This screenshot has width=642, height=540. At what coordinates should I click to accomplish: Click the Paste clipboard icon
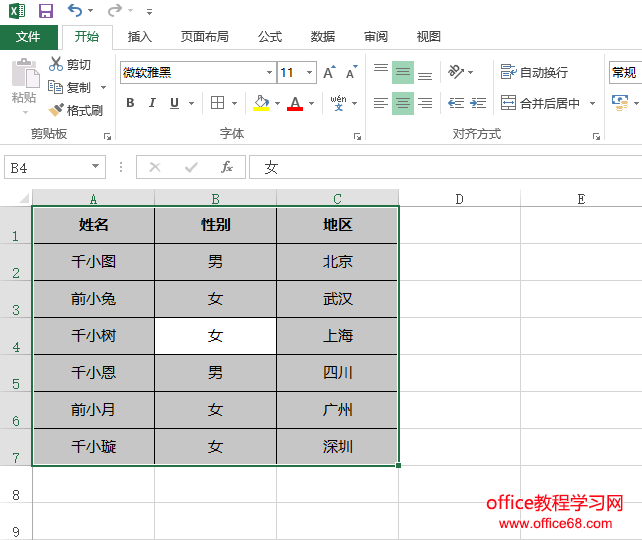point(25,73)
